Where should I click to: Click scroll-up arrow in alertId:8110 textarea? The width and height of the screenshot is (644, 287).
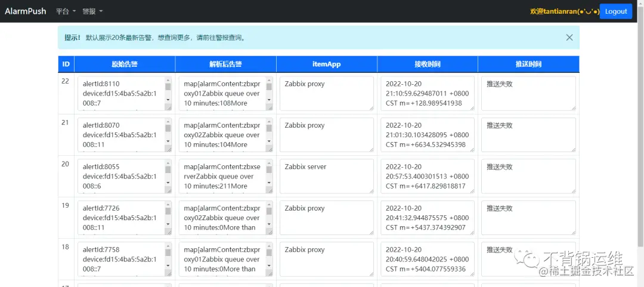(x=168, y=80)
